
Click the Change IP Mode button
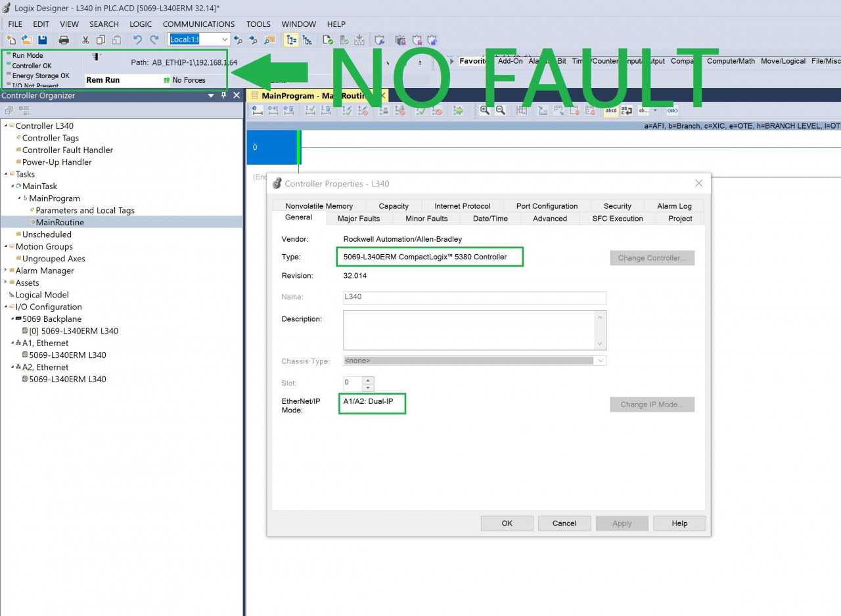tap(652, 405)
